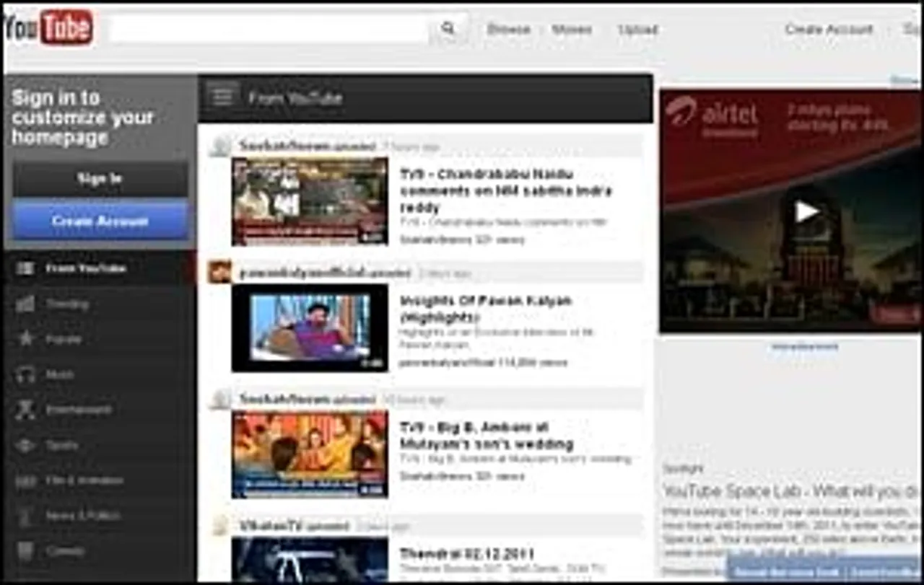The image size is (924, 585).
Task: Click the YouTube logo
Action: pos(48,28)
